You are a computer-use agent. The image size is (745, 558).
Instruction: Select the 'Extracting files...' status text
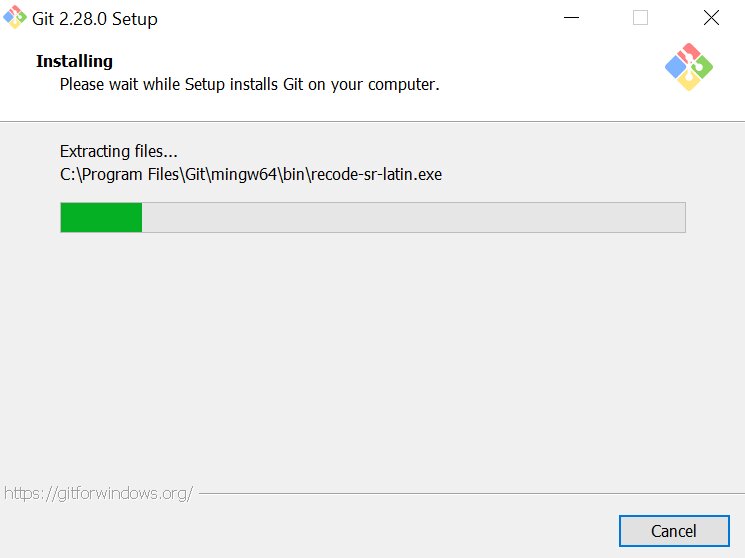pos(119,151)
